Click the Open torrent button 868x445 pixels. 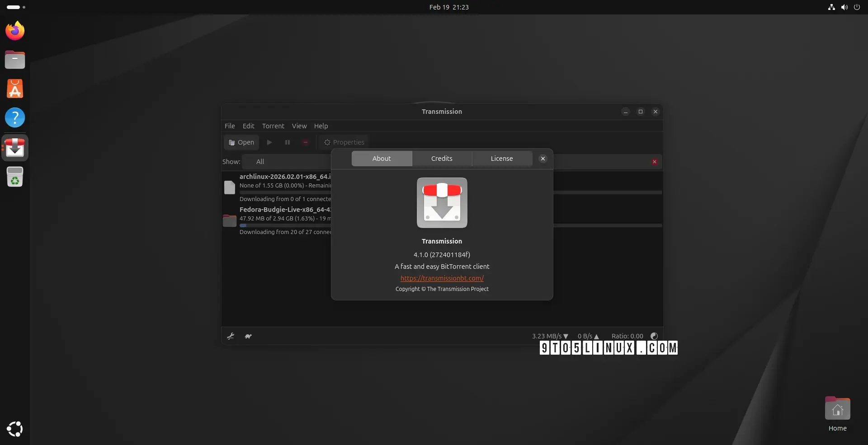click(241, 142)
